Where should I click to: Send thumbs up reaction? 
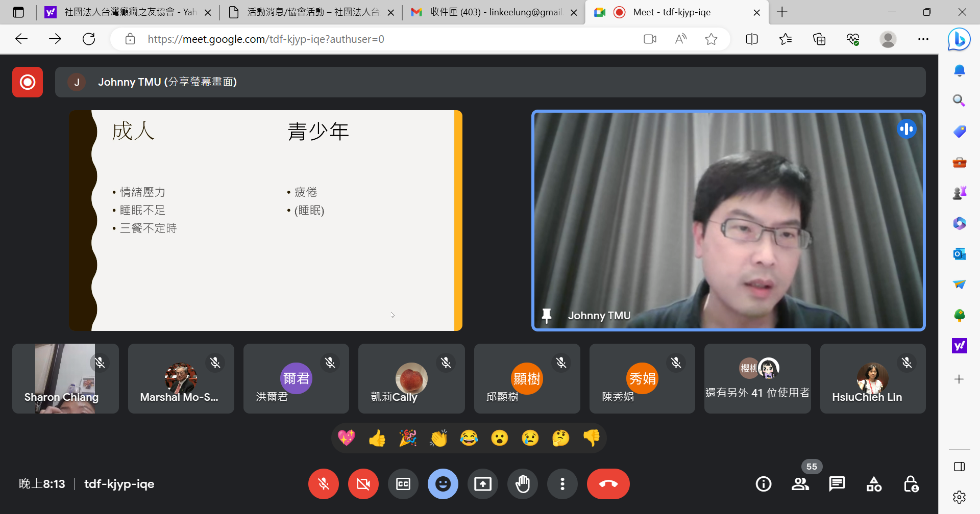pyautogui.click(x=377, y=438)
